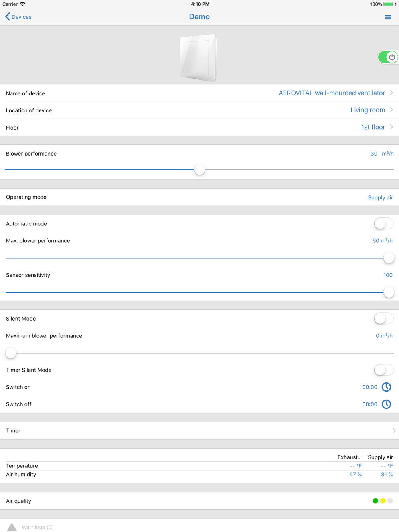Open the Timer row

199,431
